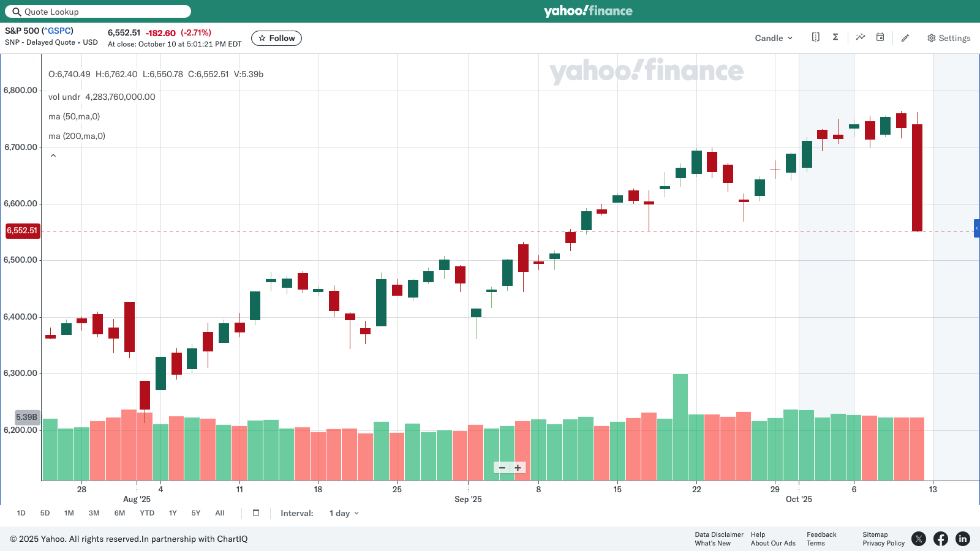980x551 pixels.
Task: Click the zoom in plus button on chart
Action: (x=518, y=468)
